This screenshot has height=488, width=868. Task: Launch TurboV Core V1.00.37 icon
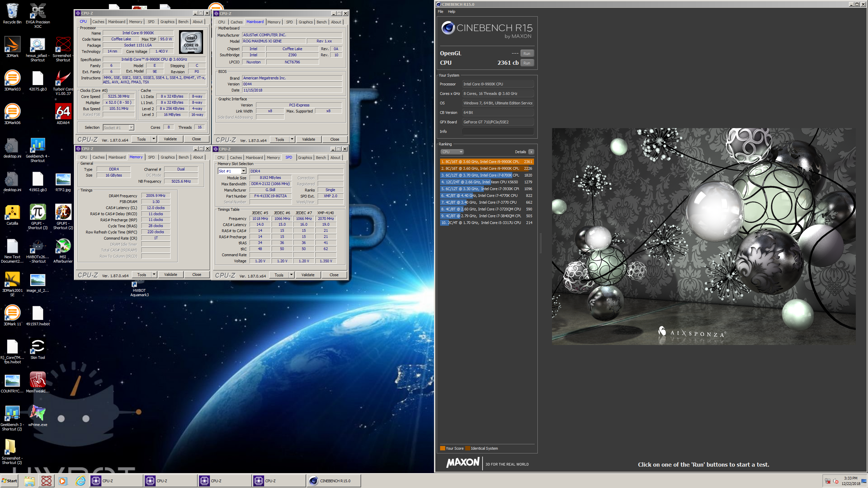(x=63, y=83)
